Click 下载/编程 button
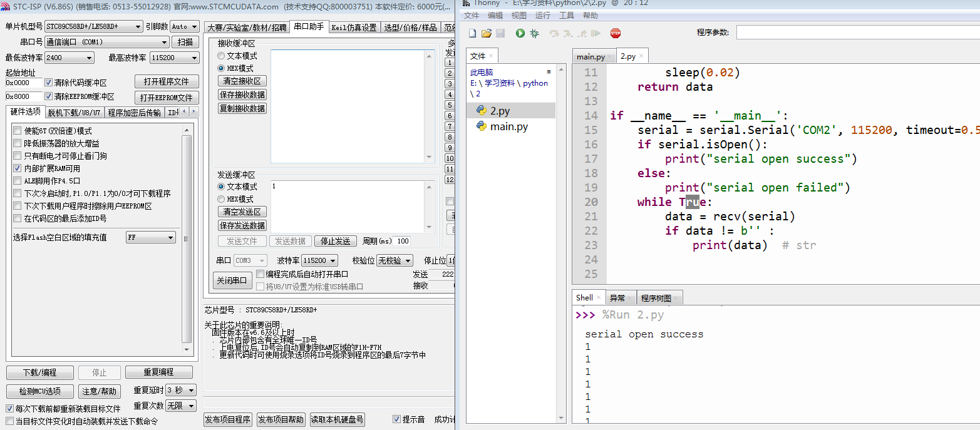Image resolution: width=980 pixels, height=430 pixels. (x=39, y=372)
